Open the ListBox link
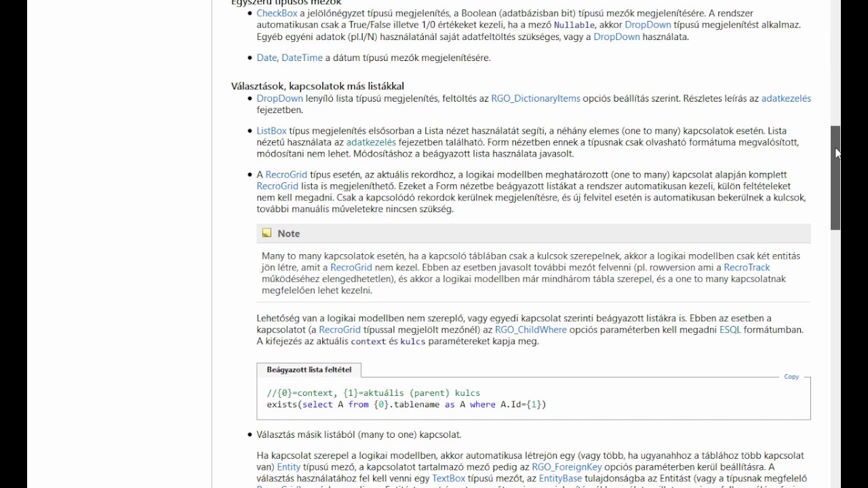 pyautogui.click(x=271, y=131)
